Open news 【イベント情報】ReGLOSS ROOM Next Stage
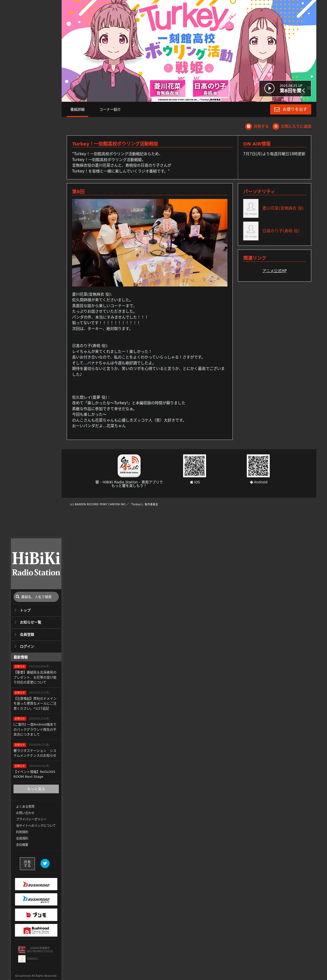Viewport: 327px width, 980px height. click(x=34, y=774)
